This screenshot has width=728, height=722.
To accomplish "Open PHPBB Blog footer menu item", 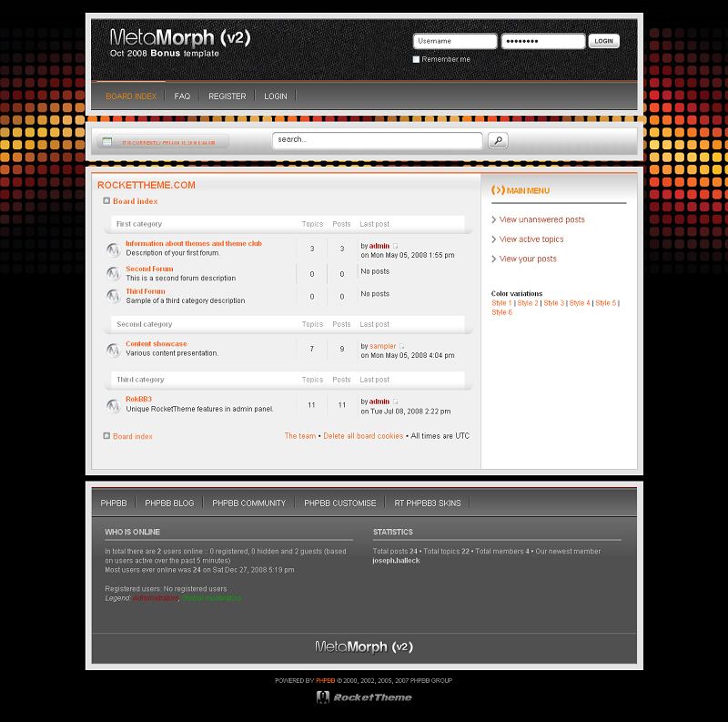I will pyautogui.click(x=169, y=503).
